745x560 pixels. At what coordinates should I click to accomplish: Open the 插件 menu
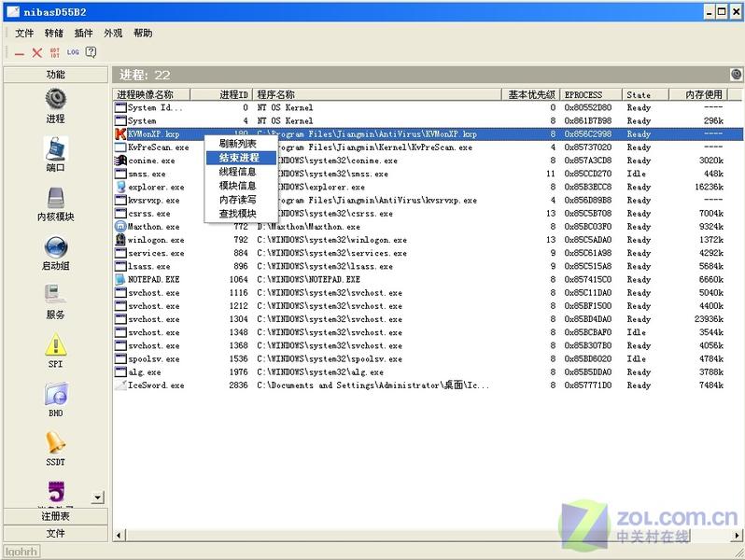click(84, 33)
